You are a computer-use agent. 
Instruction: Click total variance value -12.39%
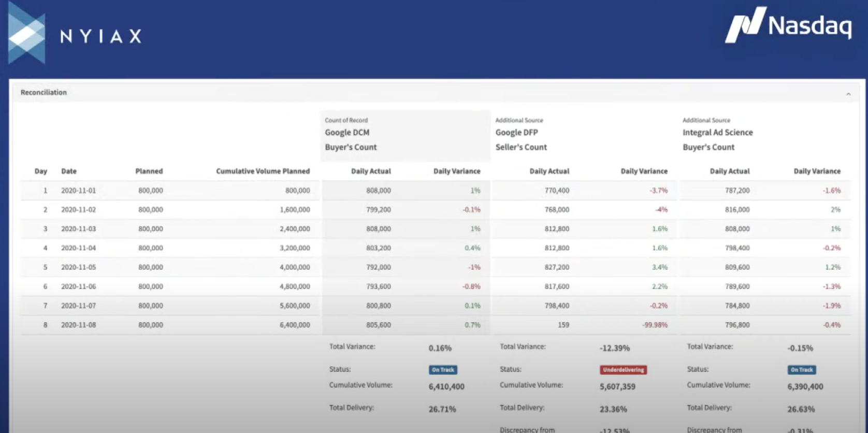615,348
